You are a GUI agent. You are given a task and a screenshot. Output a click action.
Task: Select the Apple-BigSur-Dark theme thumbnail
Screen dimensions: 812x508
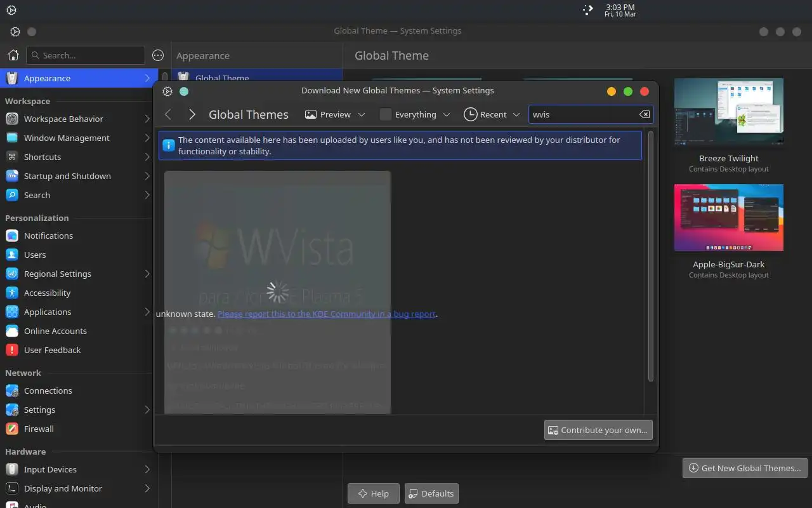(x=729, y=217)
